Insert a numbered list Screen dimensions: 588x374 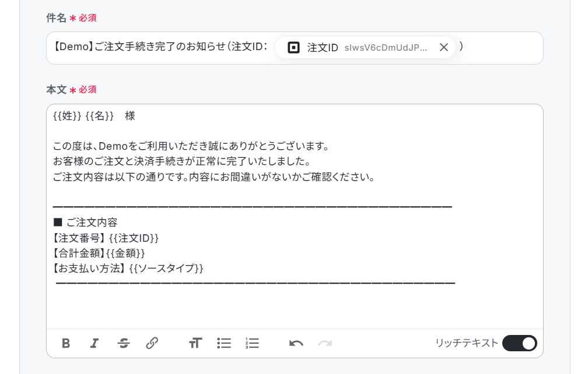[x=253, y=343]
